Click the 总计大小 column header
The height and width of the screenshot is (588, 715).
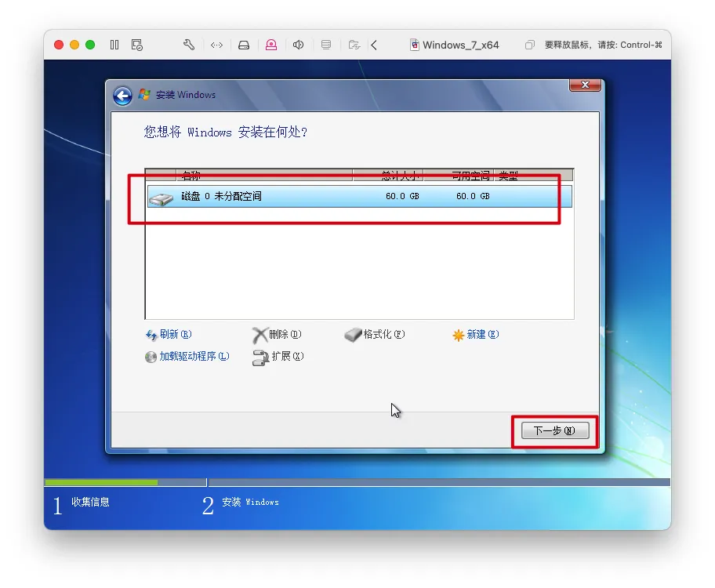[x=388, y=175]
